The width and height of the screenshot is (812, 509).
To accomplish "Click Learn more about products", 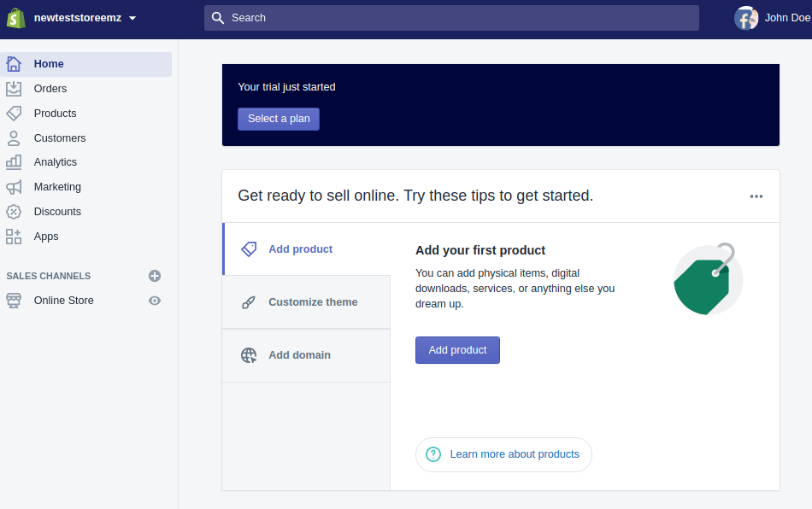I will coord(503,454).
